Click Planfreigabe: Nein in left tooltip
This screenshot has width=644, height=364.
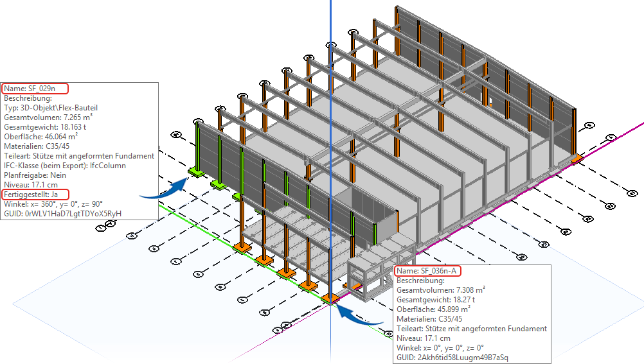pyautogui.click(x=35, y=175)
